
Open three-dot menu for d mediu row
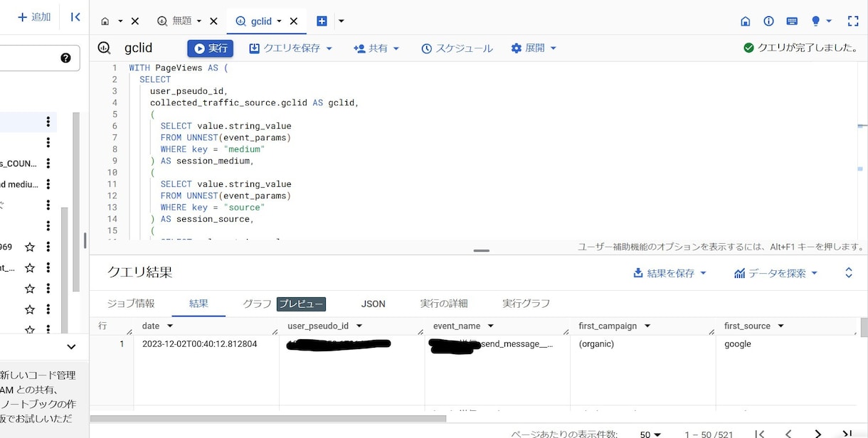(48, 184)
